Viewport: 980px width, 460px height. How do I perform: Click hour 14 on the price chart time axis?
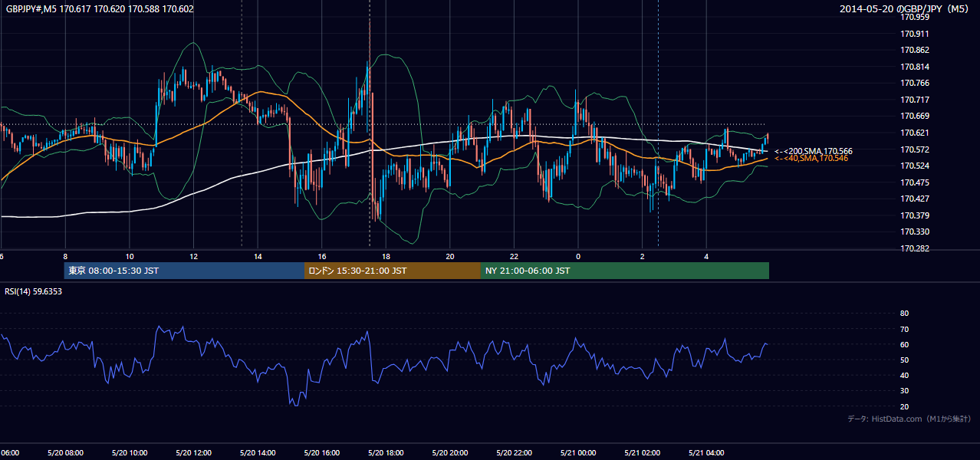[258, 256]
